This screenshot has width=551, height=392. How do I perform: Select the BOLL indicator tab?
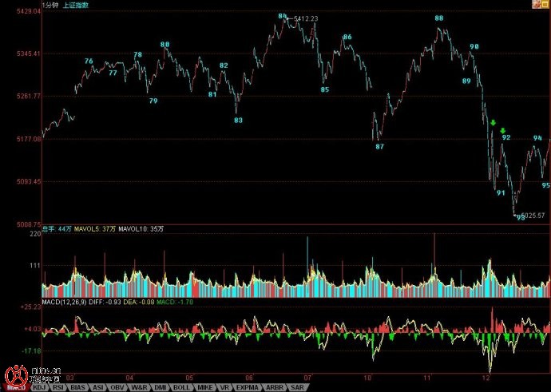pos(180,387)
